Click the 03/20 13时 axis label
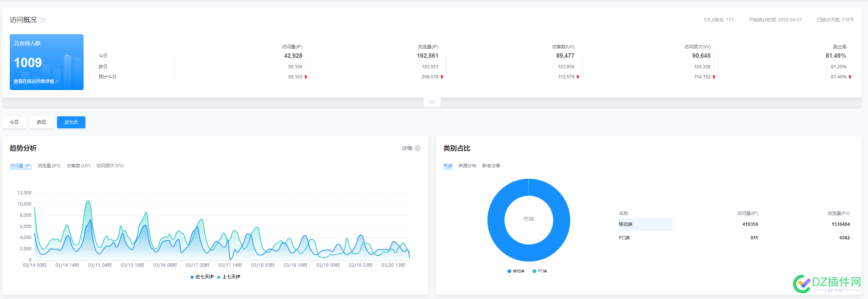The height and width of the screenshot is (299, 868). 393,265
